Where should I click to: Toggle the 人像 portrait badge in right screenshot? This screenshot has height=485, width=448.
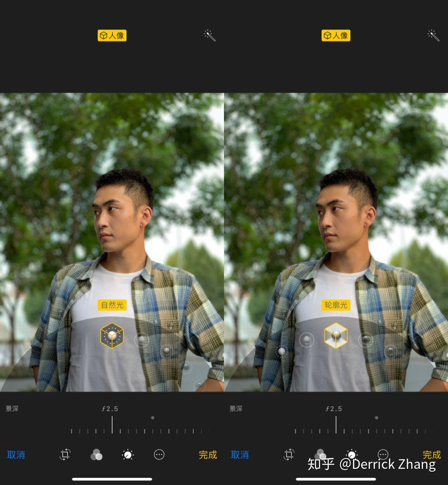point(336,36)
